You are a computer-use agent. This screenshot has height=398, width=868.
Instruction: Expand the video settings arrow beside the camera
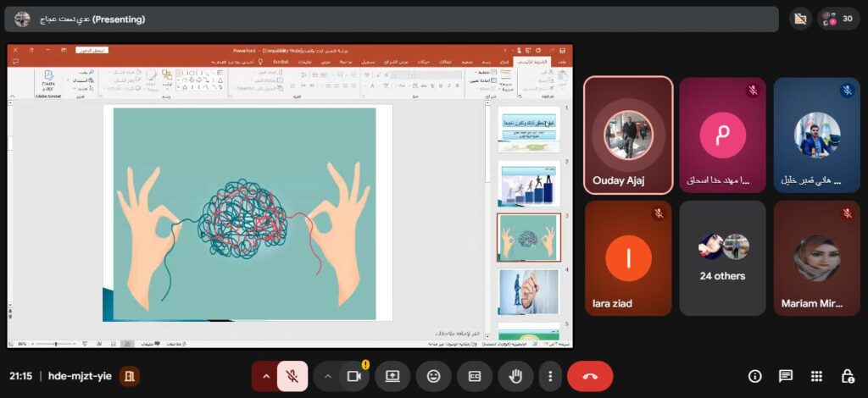coord(328,376)
